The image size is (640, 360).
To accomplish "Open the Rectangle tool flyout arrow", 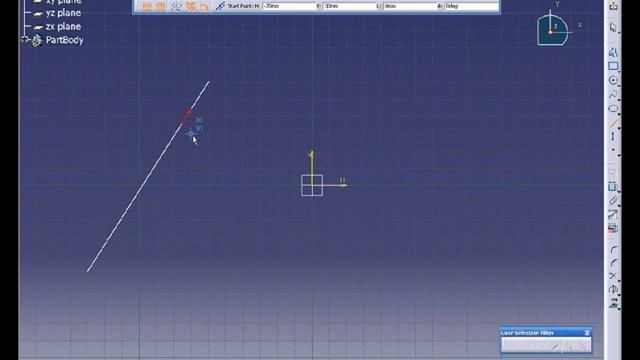I will point(619,71).
